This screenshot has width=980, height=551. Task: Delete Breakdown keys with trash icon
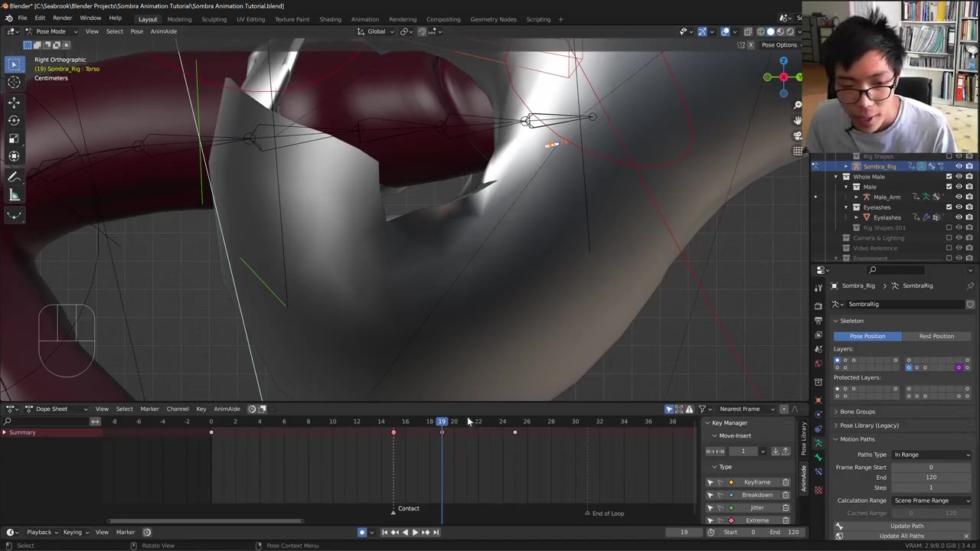pyautogui.click(x=786, y=495)
